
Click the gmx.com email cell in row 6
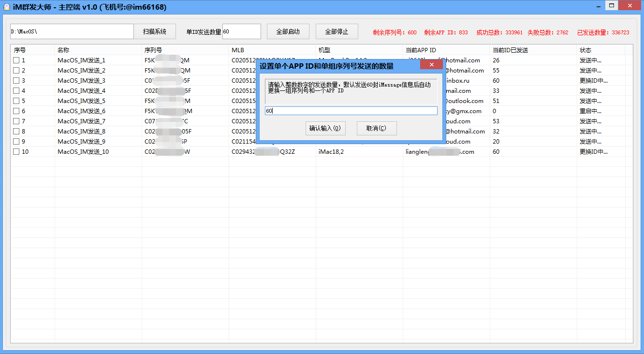463,111
